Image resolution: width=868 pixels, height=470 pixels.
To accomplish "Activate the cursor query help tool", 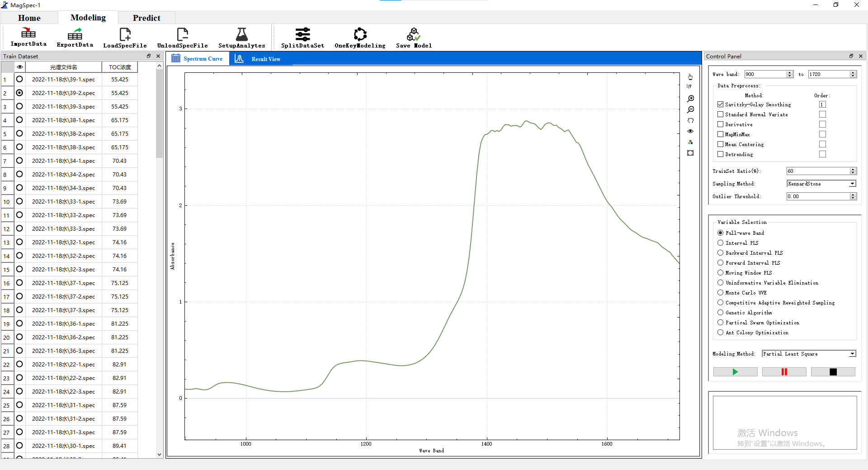I will point(689,86).
